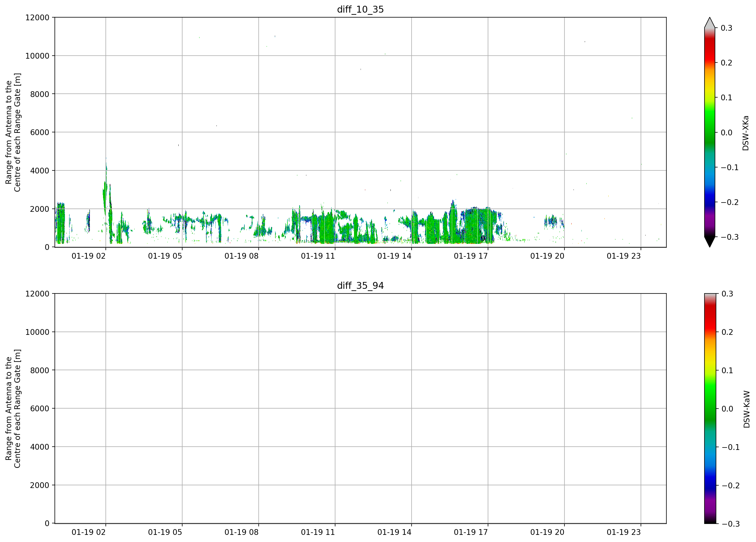Click the −0.3 tick on the DSW-KaW colorbar
Screen dimensions: 756x542
(730, 524)
